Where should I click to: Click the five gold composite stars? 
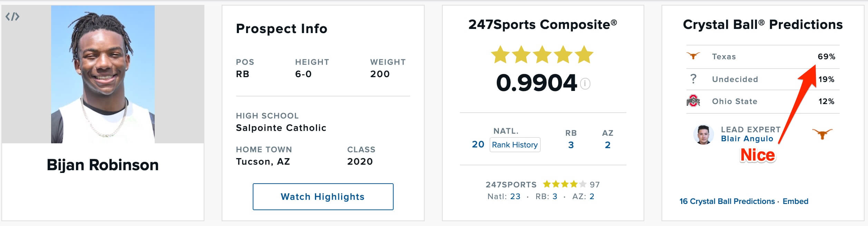[x=542, y=55]
